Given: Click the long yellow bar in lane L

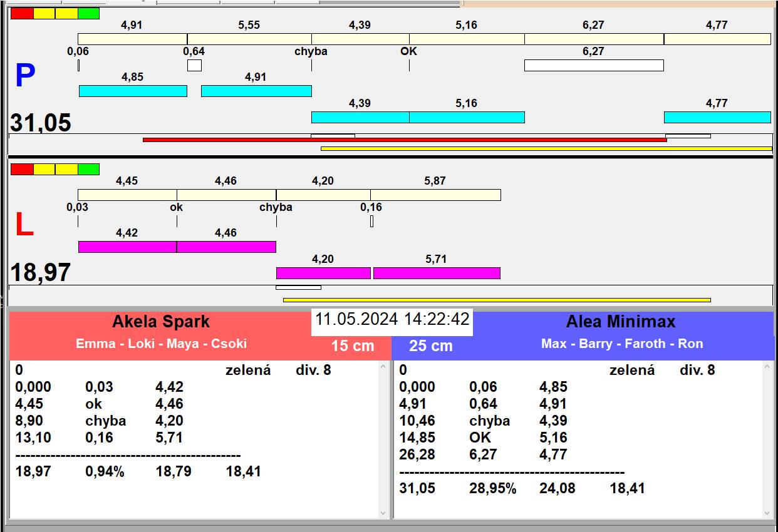Looking at the screenshot, I should (x=497, y=300).
